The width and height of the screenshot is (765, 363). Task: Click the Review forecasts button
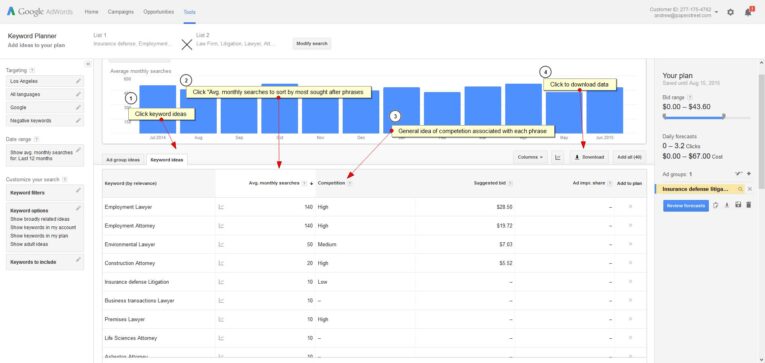click(685, 205)
